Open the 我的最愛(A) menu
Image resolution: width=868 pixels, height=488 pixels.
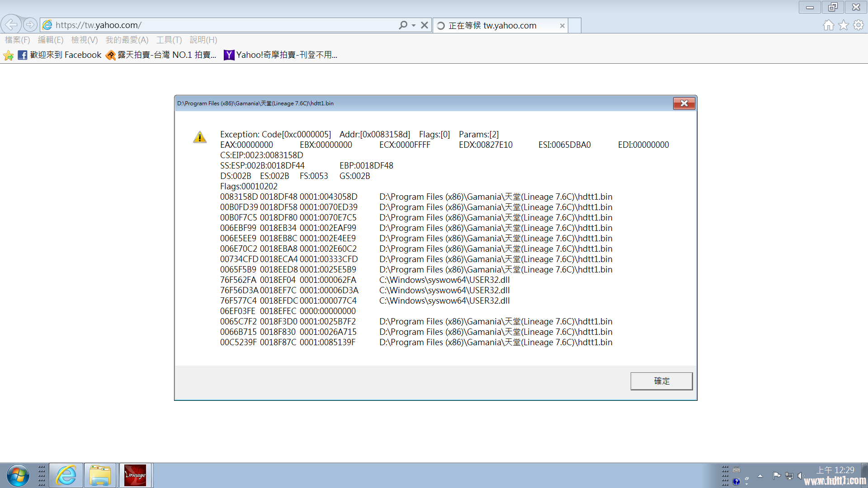(x=127, y=40)
